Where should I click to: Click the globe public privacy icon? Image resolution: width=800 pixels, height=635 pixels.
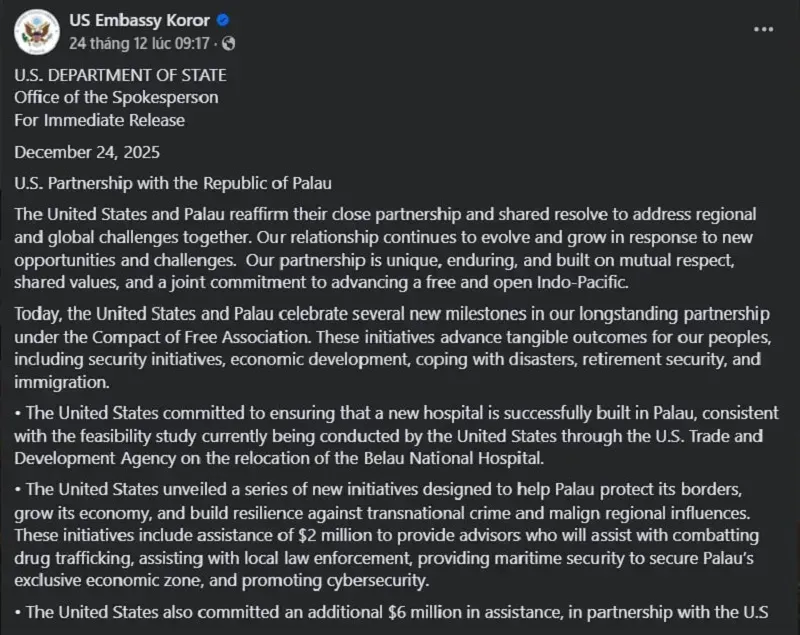tap(230, 43)
